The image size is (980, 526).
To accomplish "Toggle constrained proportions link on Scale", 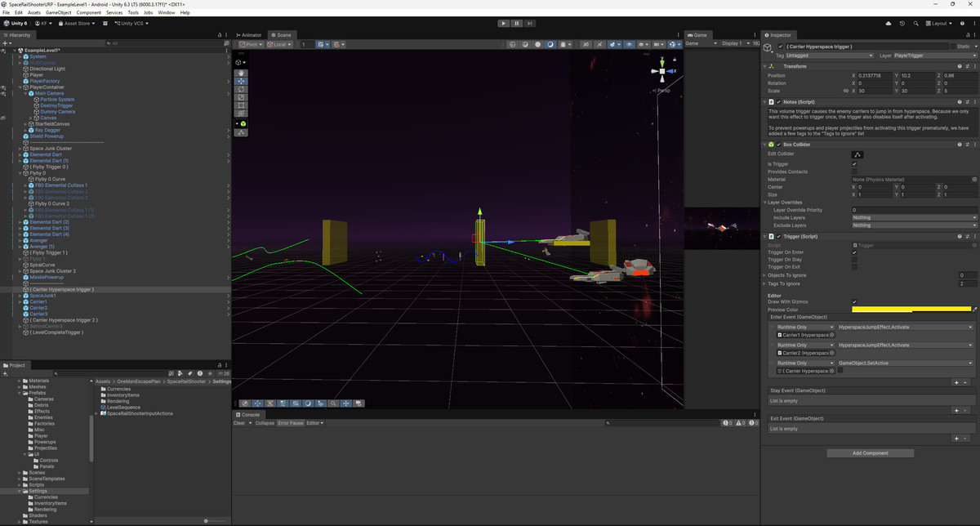I will pyautogui.click(x=845, y=91).
